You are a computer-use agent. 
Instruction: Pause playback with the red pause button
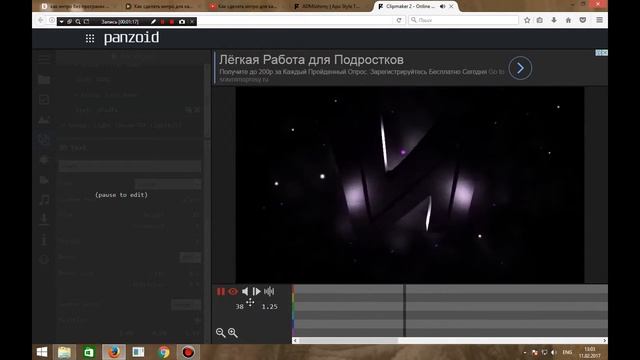click(221, 291)
